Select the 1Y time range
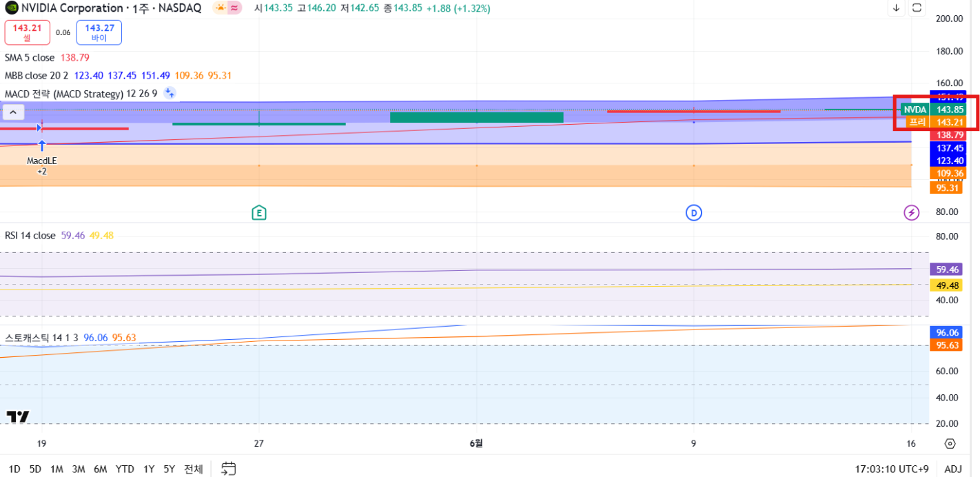This screenshot has width=980, height=477. click(x=149, y=469)
